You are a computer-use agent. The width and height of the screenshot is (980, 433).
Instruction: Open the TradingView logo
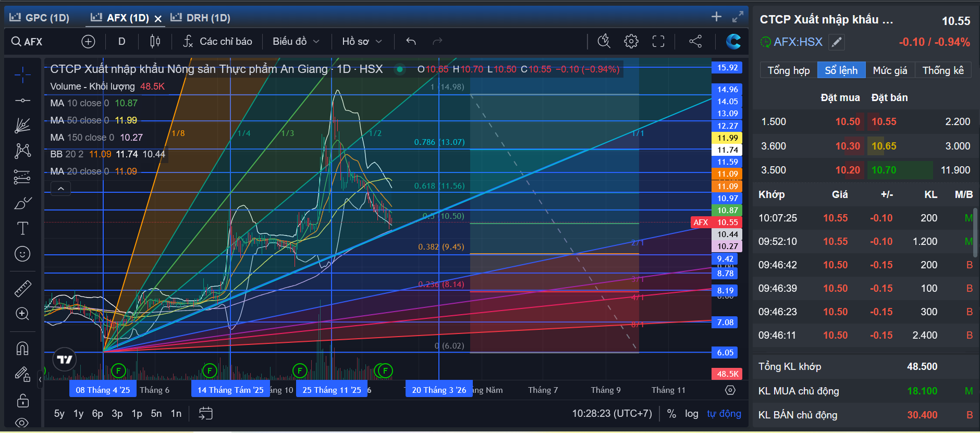(65, 360)
